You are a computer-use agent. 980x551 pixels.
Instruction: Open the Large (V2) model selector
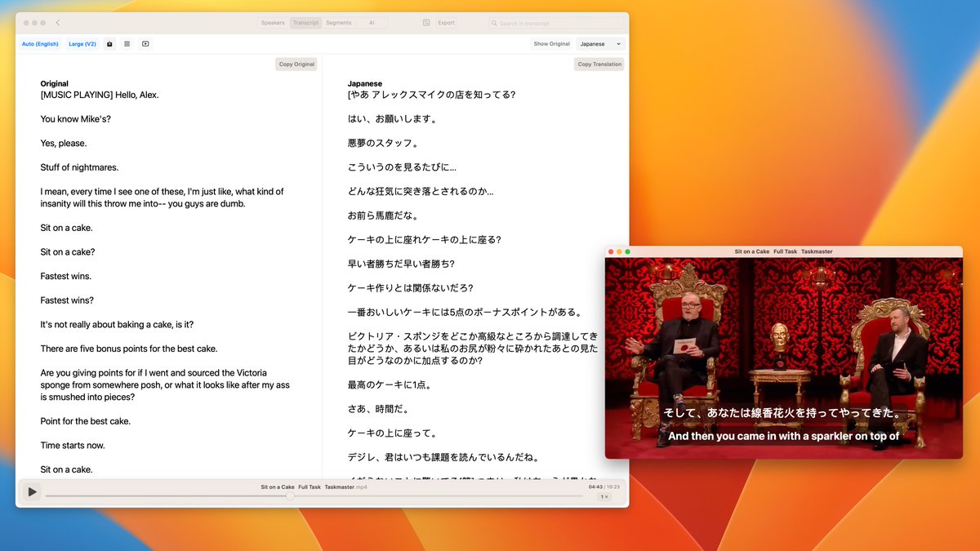(82, 44)
